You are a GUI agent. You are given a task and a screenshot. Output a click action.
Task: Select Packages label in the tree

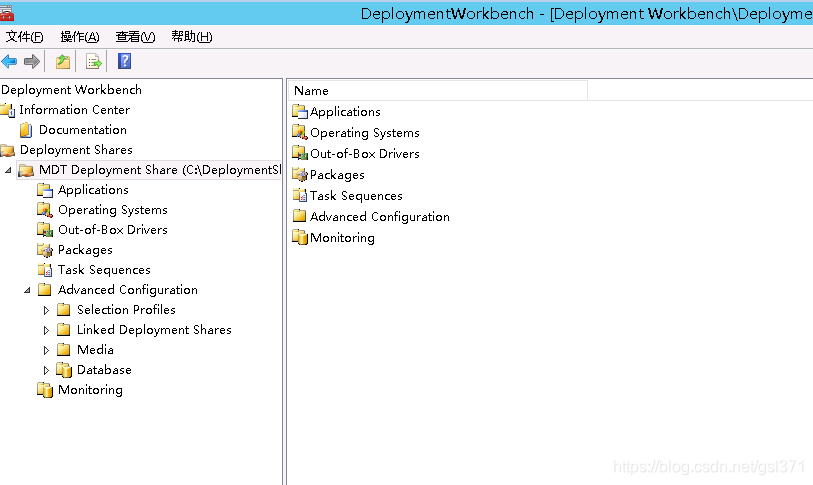click(x=85, y=250)
